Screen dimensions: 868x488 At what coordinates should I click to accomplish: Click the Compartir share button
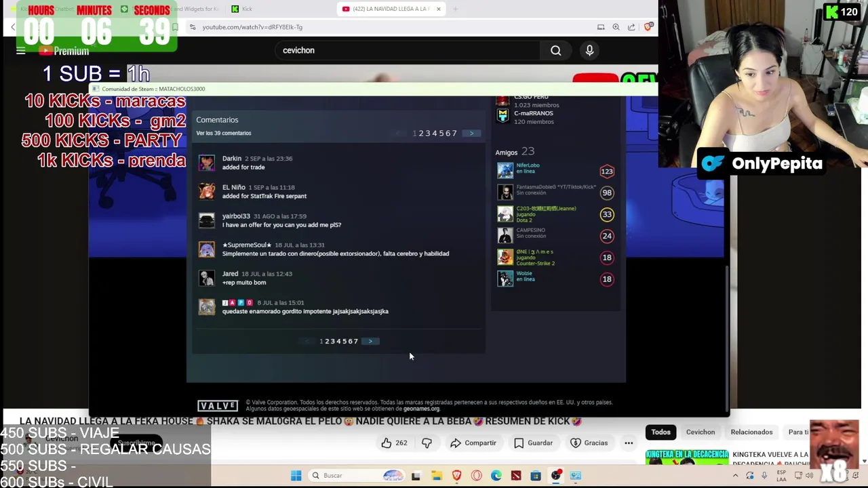[473, 443]
